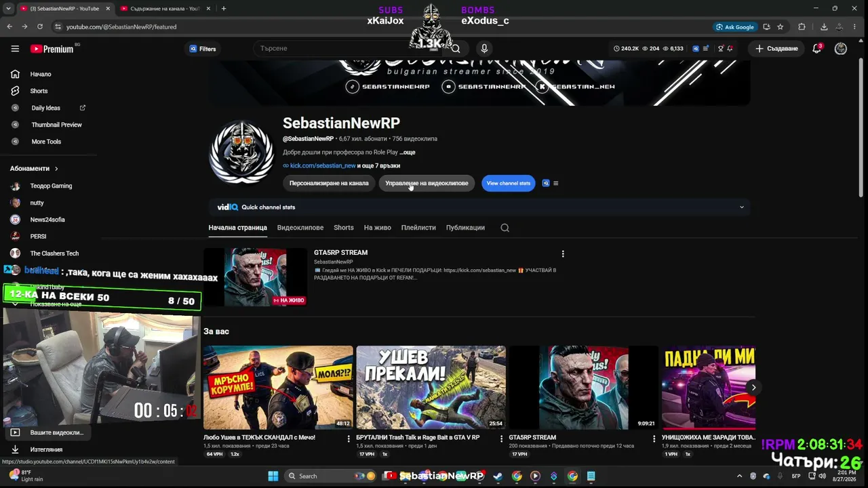
Task: Open options for Любо Ушев video
Action: (349, 439)
